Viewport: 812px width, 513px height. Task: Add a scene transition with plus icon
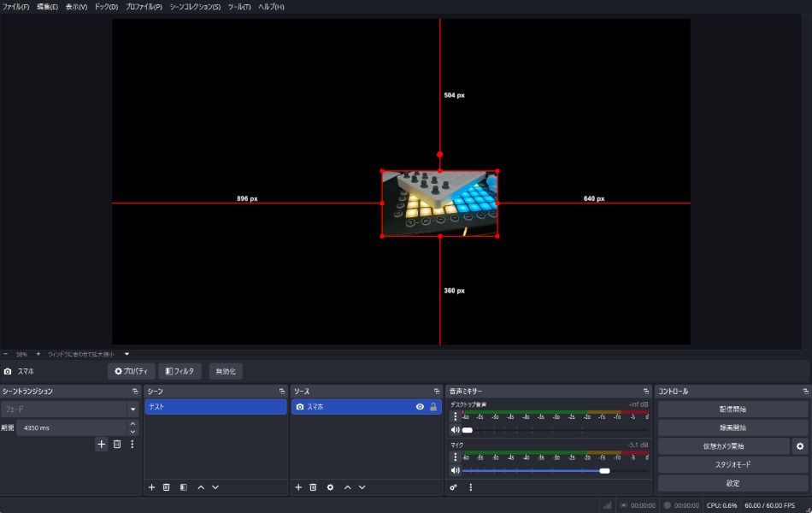101,444
